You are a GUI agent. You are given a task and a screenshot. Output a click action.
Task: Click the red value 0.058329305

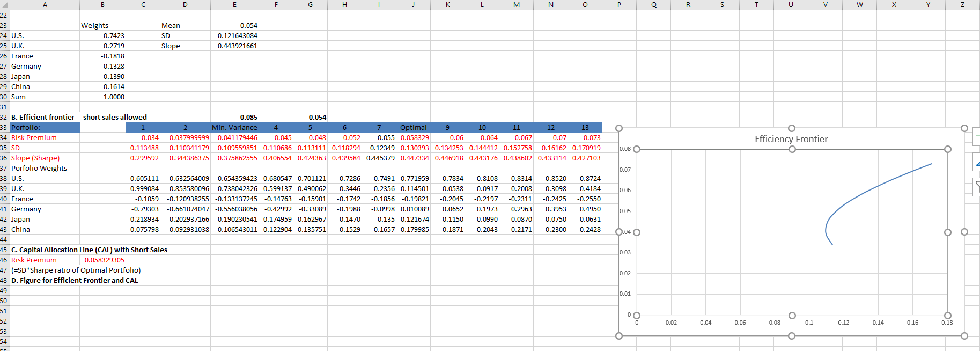coord(102,260)
